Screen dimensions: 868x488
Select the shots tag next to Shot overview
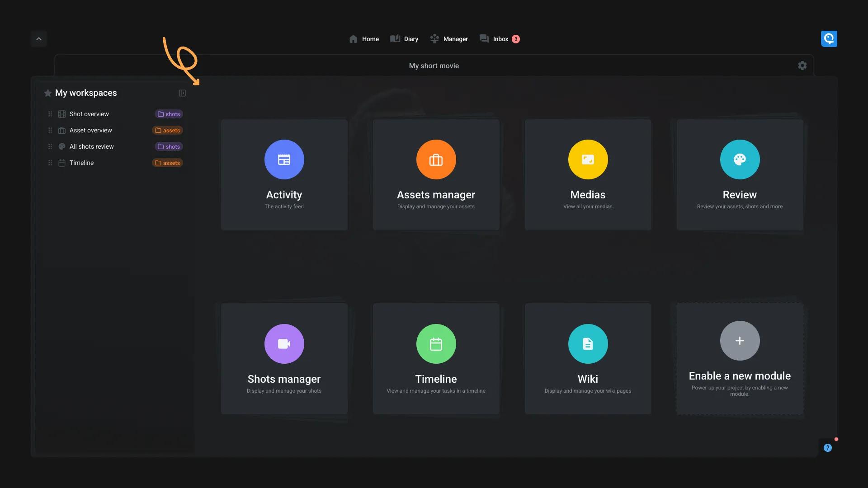tap(169, 114)
